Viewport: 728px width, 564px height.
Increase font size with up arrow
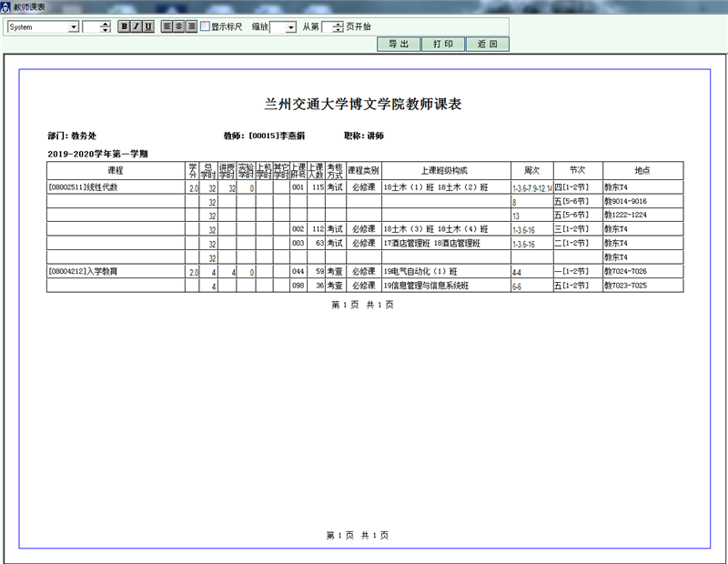click(106, 24)
